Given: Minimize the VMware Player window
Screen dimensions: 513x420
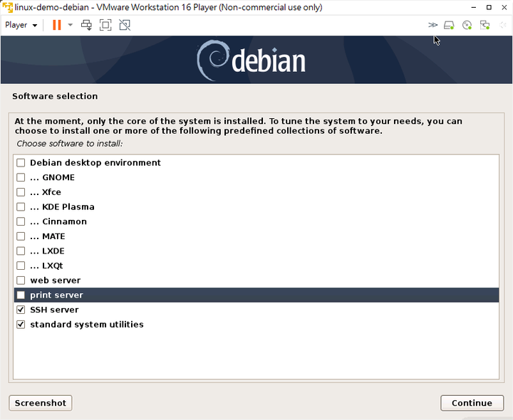Looking at the screenshot, I should 473,7.
